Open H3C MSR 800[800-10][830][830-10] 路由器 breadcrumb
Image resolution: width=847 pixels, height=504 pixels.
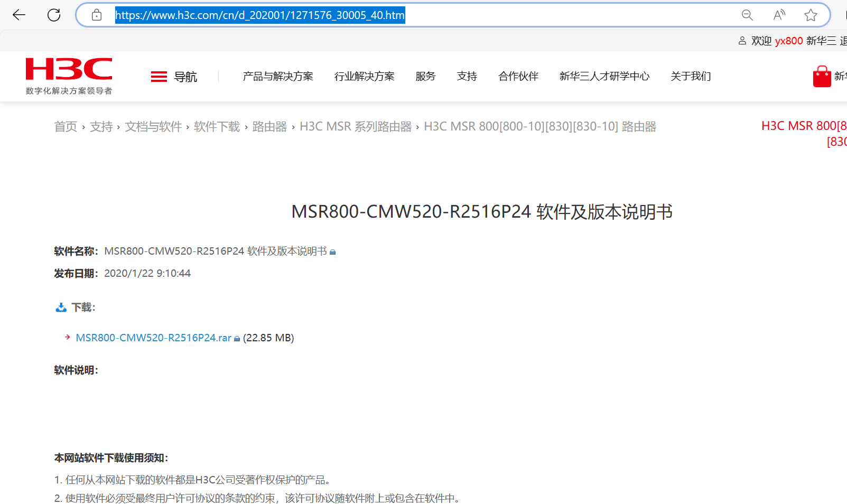(x=540, y=127)
